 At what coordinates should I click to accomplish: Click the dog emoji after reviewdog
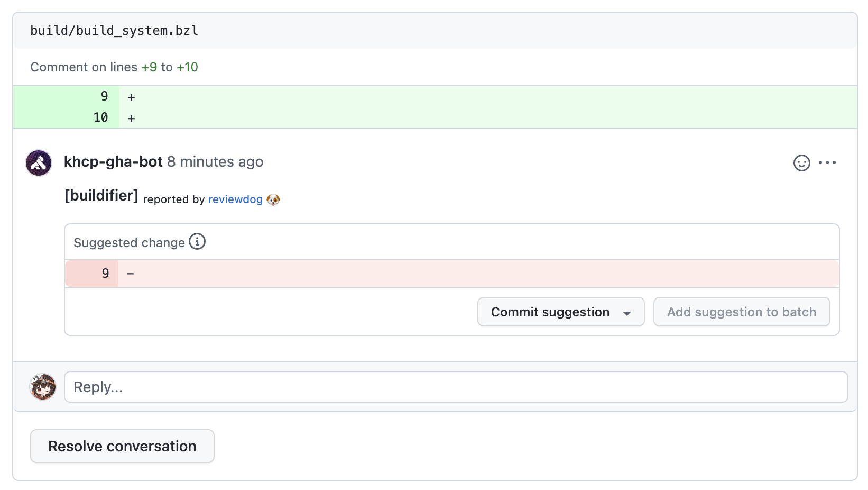click(274, 199)
